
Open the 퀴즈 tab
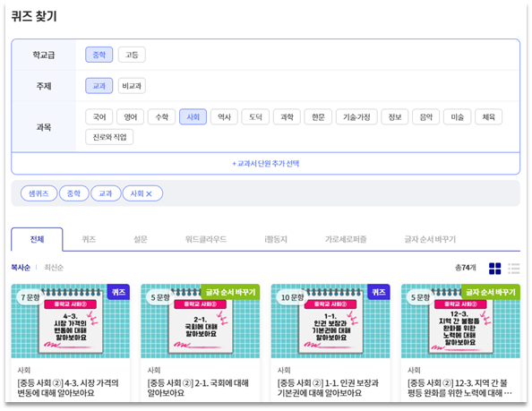(89, 239)
